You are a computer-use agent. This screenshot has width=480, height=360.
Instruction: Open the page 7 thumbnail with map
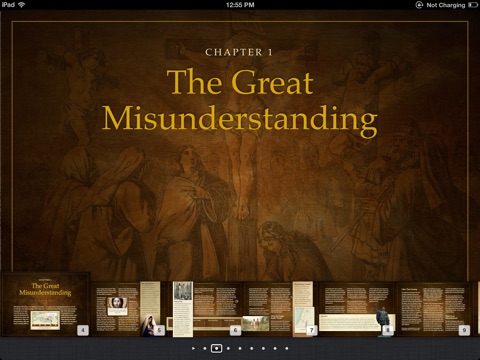280,309
